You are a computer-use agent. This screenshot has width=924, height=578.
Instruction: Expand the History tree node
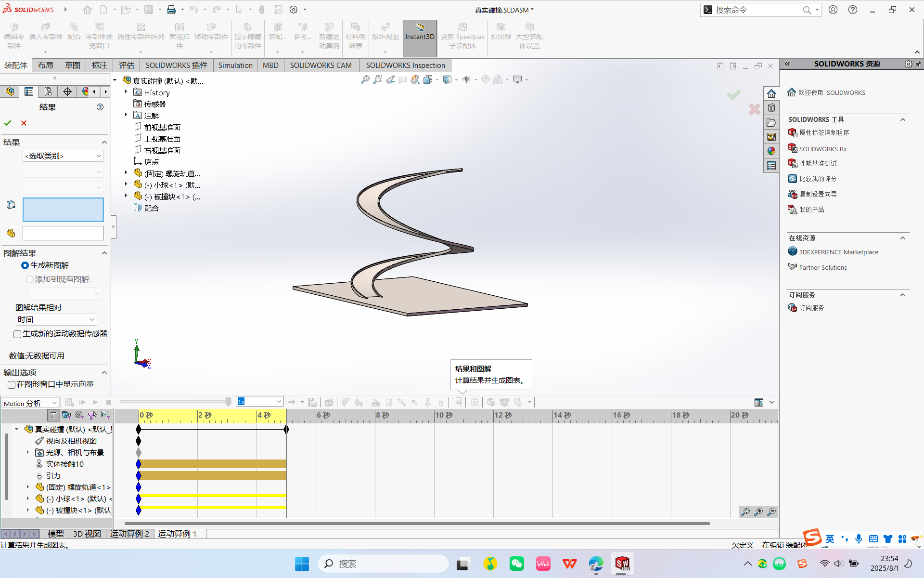[126, 92]
